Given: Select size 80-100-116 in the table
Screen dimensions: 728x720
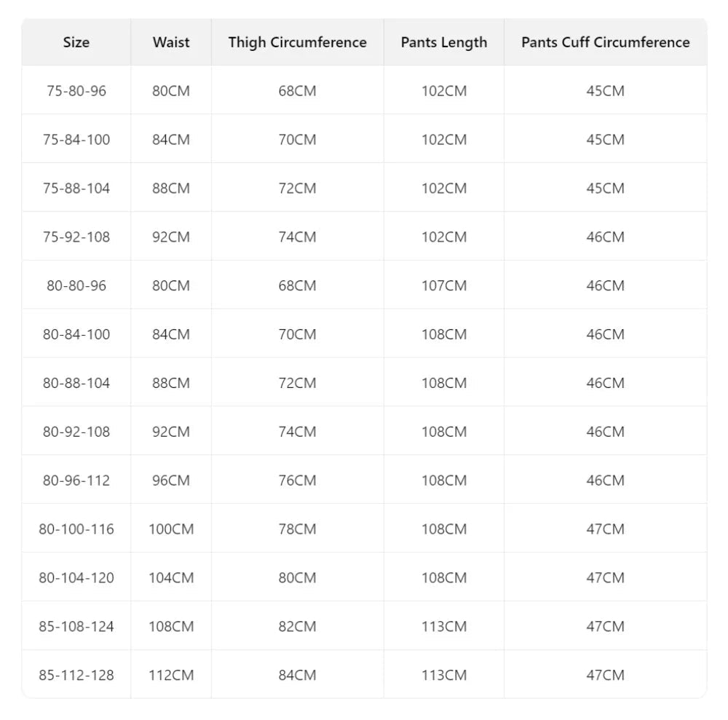Looking at the screenshot, I should 76,529.
